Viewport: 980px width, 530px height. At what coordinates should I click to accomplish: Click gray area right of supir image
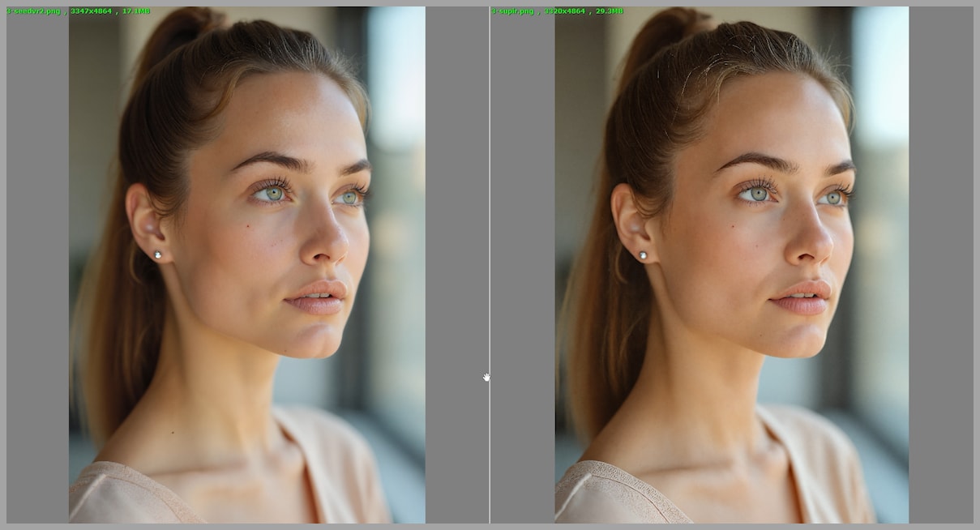[940, 267]
